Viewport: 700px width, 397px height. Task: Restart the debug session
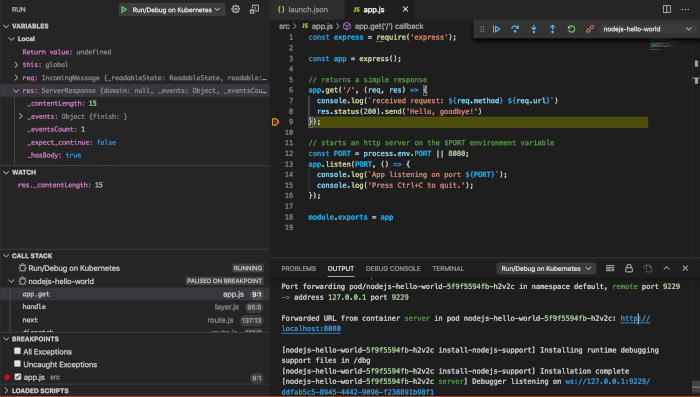(x=571, y=29)
